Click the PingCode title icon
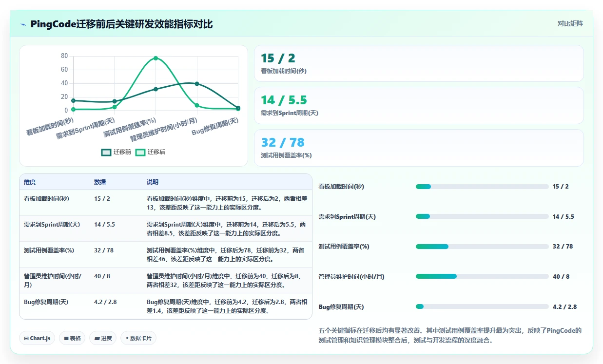The width and height of the screenshot is (603, 364). (23, 24)
